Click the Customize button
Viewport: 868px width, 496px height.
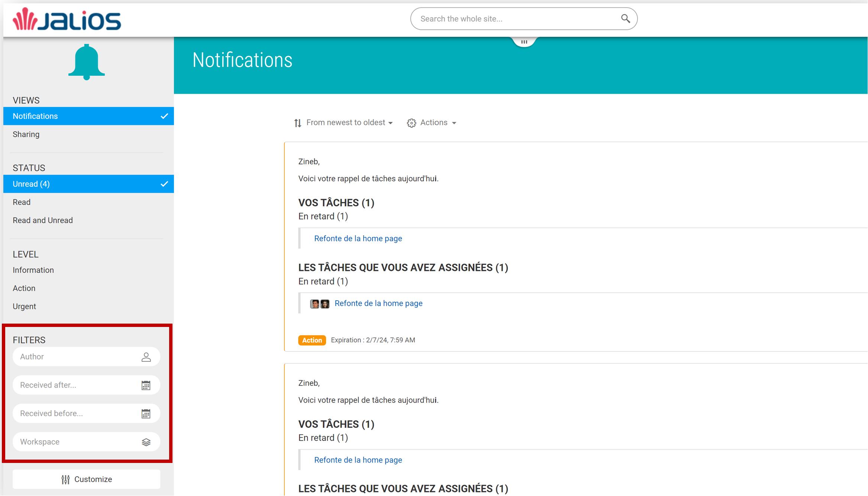tap(86, 479)
